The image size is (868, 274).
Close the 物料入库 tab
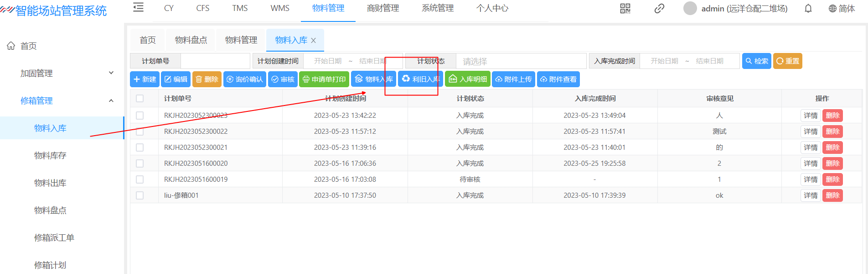click(x=314, y=41)
